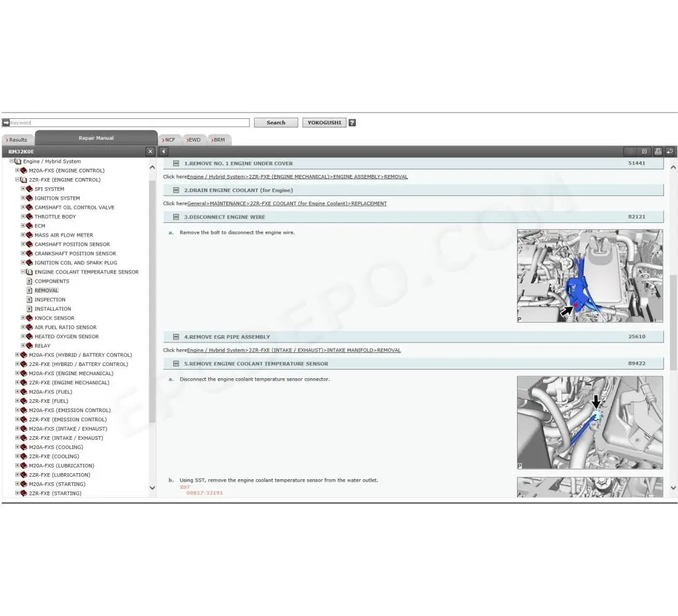The height and width of the screenshot is (616, 678).
Task: Collapse section 3 Disconnect Engine Wire
Action: 176,217
